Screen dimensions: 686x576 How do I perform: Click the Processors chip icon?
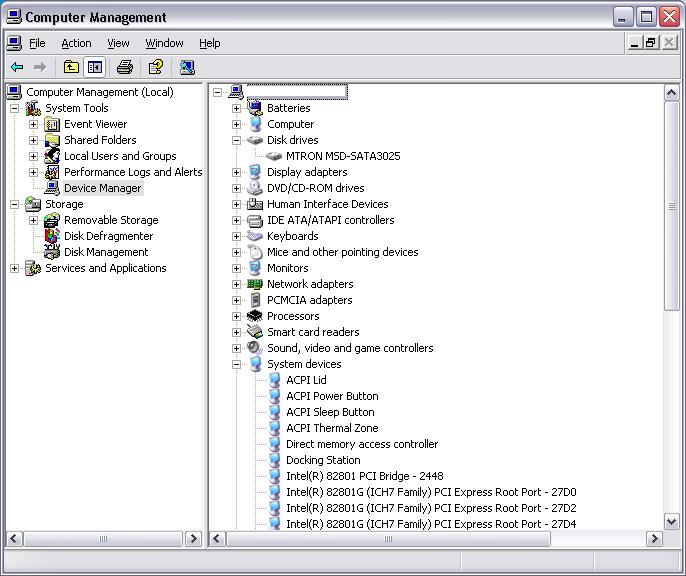click(255, 316)
